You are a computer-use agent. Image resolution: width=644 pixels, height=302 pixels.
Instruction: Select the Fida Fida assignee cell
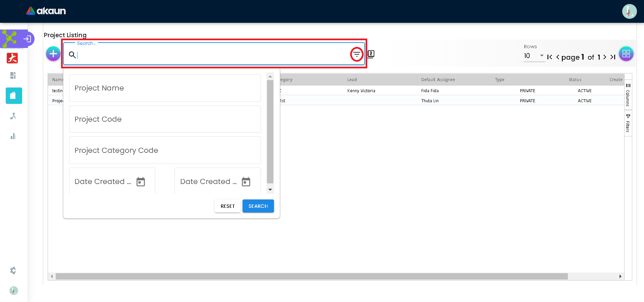coord(430,91)
